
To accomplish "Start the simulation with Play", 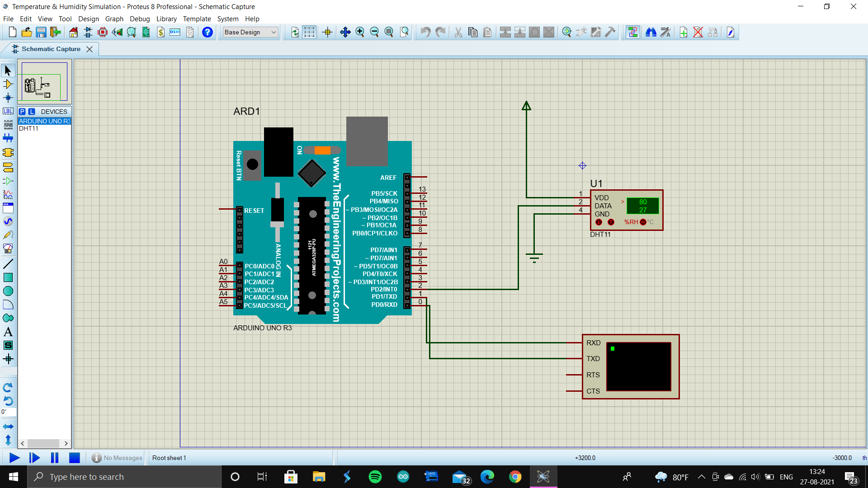I will pyautogui.click(x=14, y=458).
